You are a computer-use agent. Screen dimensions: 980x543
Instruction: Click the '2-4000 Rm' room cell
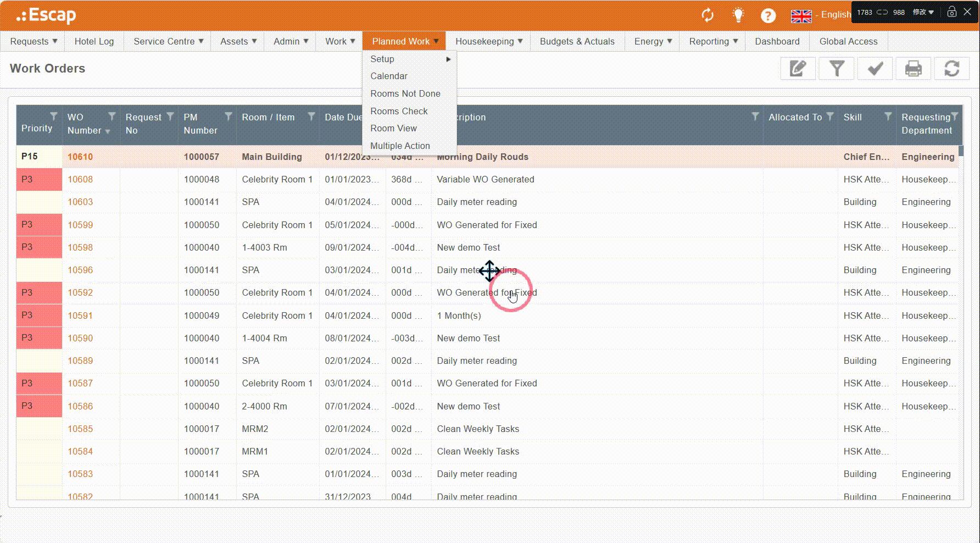pos(264,406)
